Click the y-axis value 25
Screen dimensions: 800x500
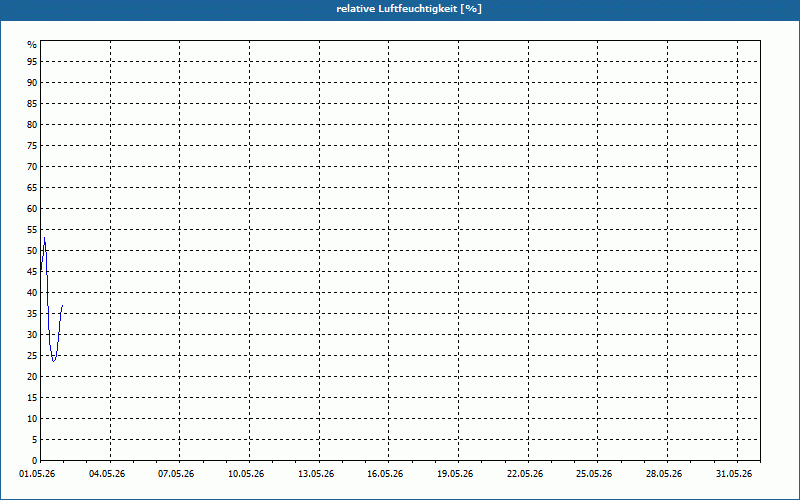(32, 356)
